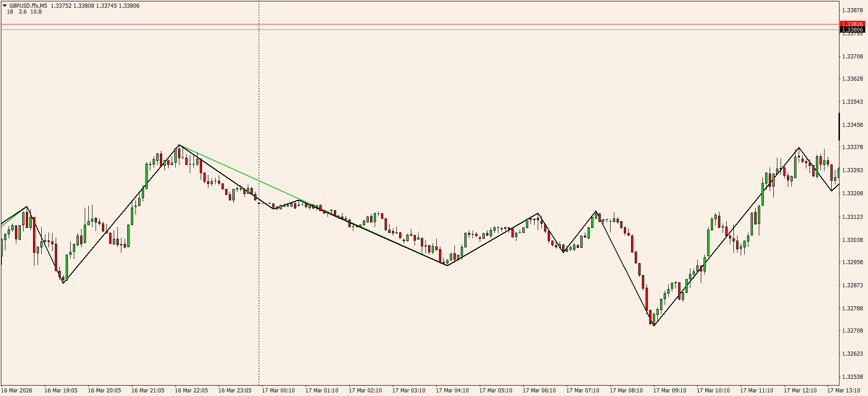The width and height of the screenshot is (868, 396).
Task: Click the 17 Mar 03:10 time label
Action: (409, 391)
